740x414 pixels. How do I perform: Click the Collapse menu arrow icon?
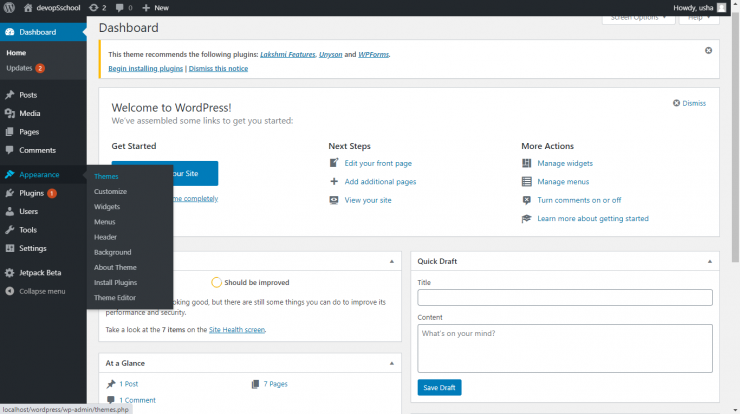coord(9,291)
